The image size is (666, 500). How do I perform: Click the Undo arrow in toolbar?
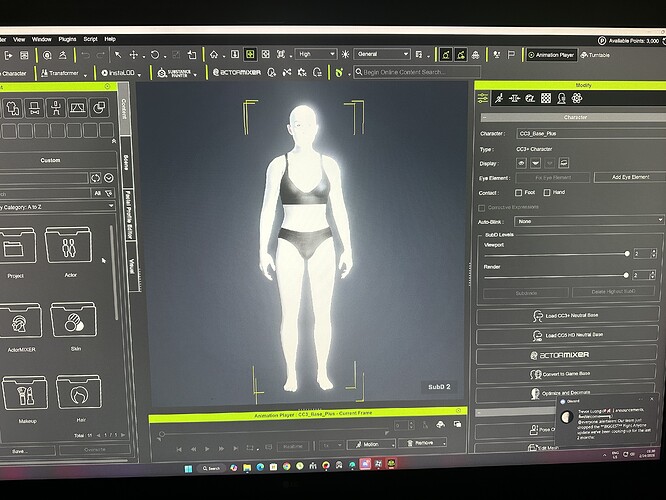click(x=85, y=55)
